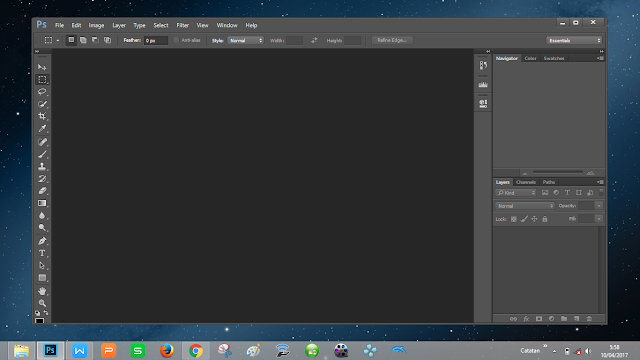Open the Filter menu
640x360 pixels.
[x=182, y=25]
